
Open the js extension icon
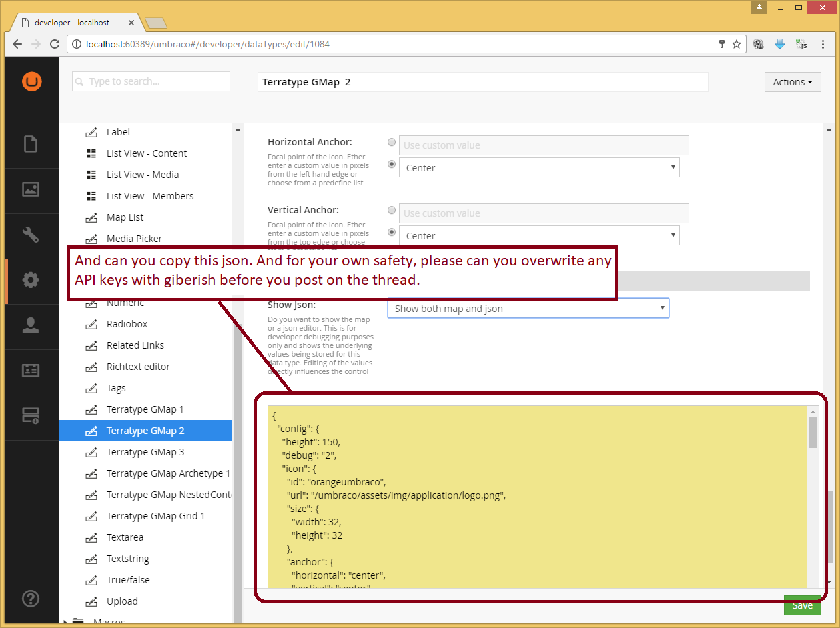pos(801,44)
